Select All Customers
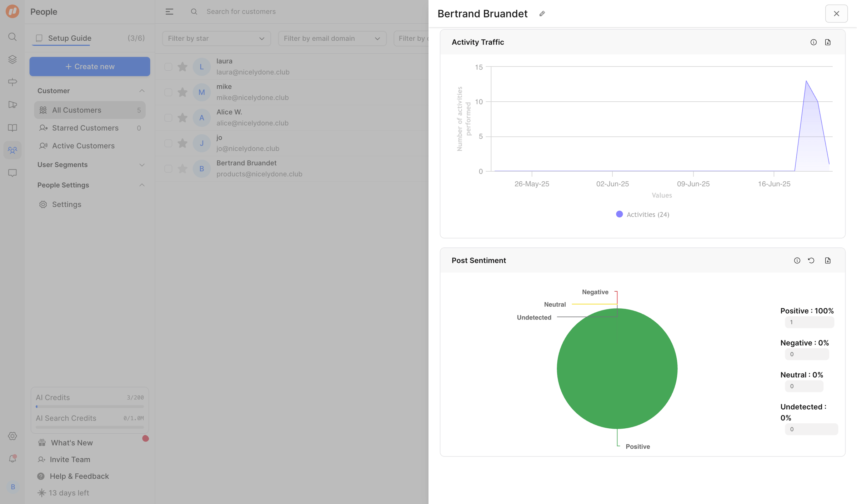This screenshot has height=504, width=857. (90, 110)
